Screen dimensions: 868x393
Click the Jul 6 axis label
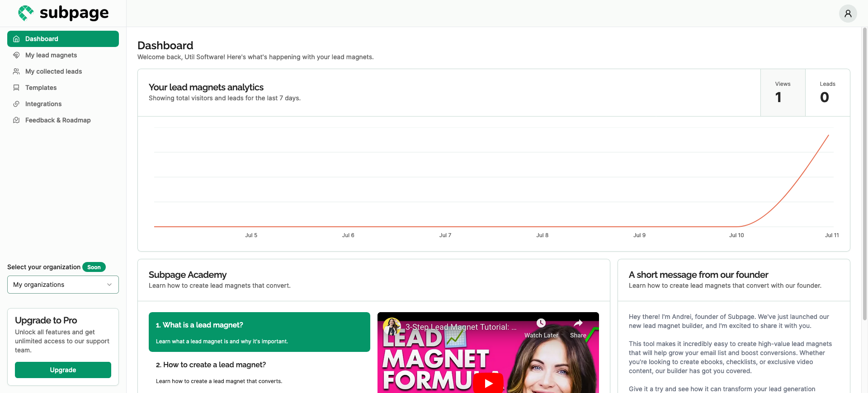pos(348,235)
